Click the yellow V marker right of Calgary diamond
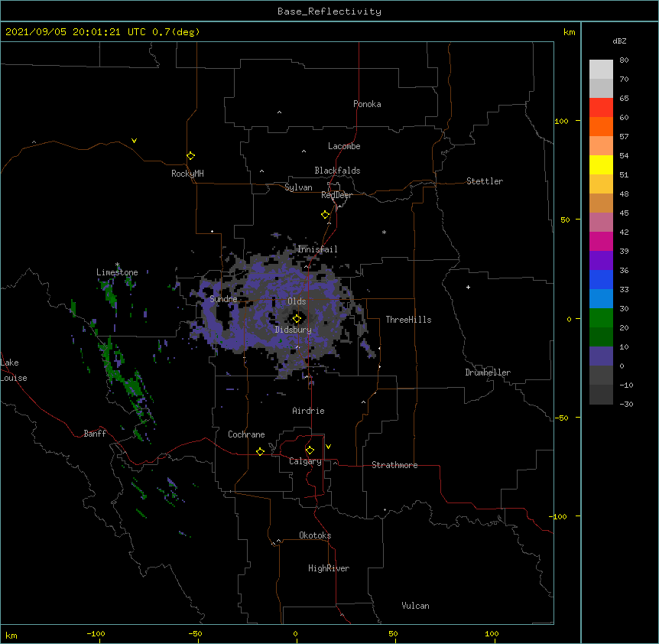 (328, 447)
